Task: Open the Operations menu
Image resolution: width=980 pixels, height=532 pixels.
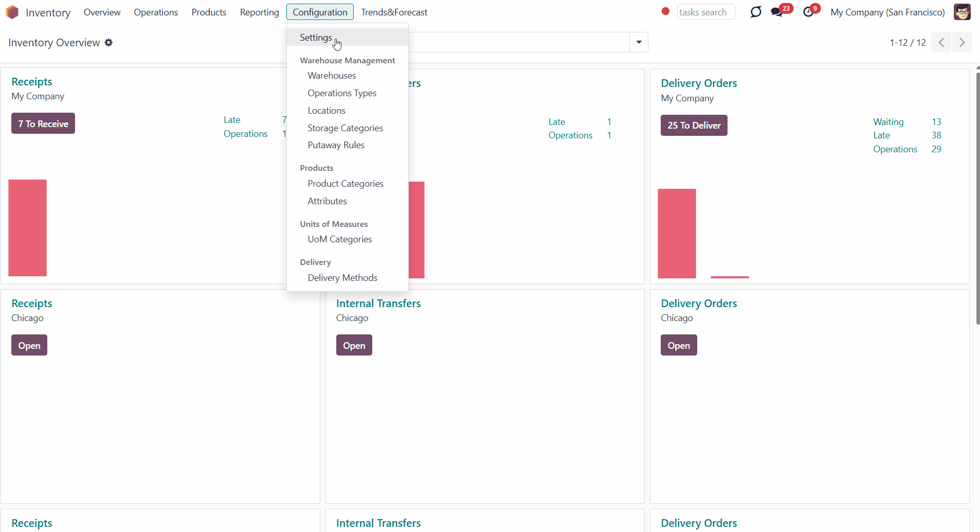Action: (x=156, y=12)
